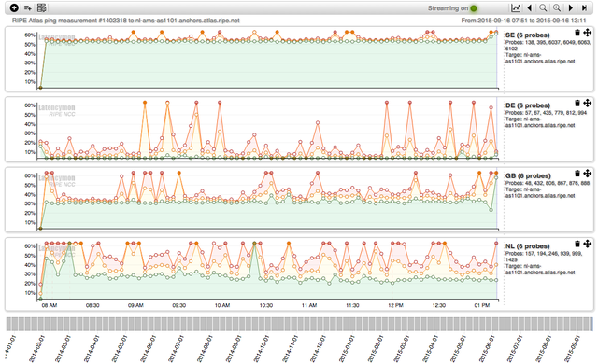Image resolution: width=598 pixels, height=364 pixels.
Task: Click the 2014-03-01 timeline label
Action: coord(64,348)
